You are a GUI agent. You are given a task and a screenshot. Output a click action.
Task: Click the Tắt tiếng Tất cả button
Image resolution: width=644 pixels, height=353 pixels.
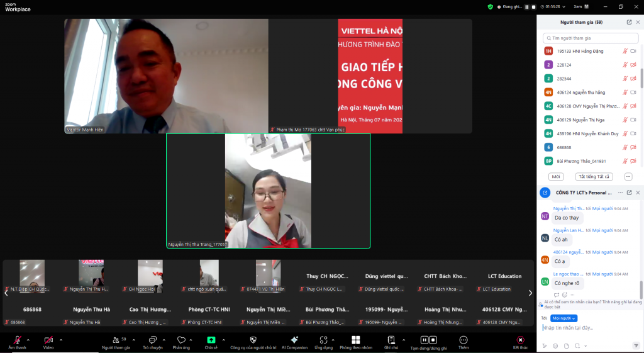click(594, 177)
